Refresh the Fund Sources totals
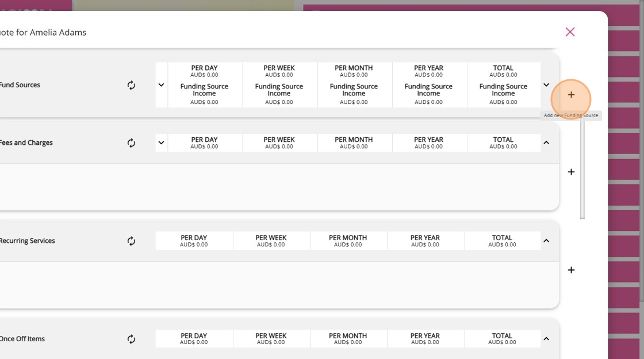 click(x=131, y=86)
